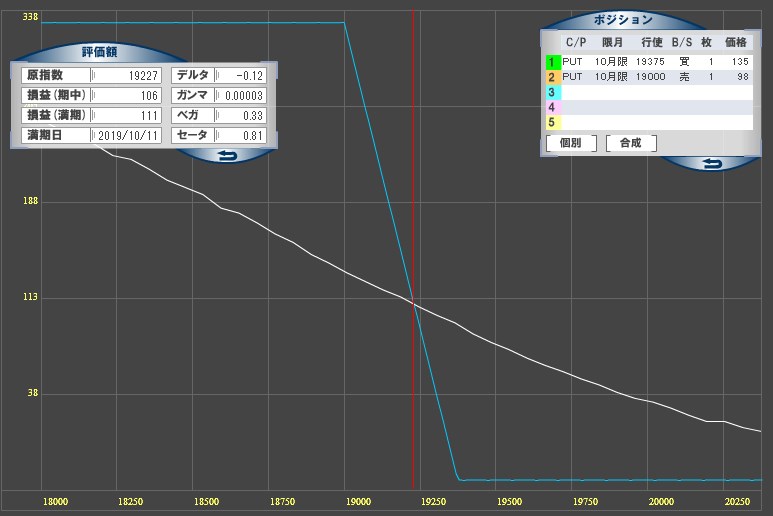Click y-axis label 113

click(30, 297)
